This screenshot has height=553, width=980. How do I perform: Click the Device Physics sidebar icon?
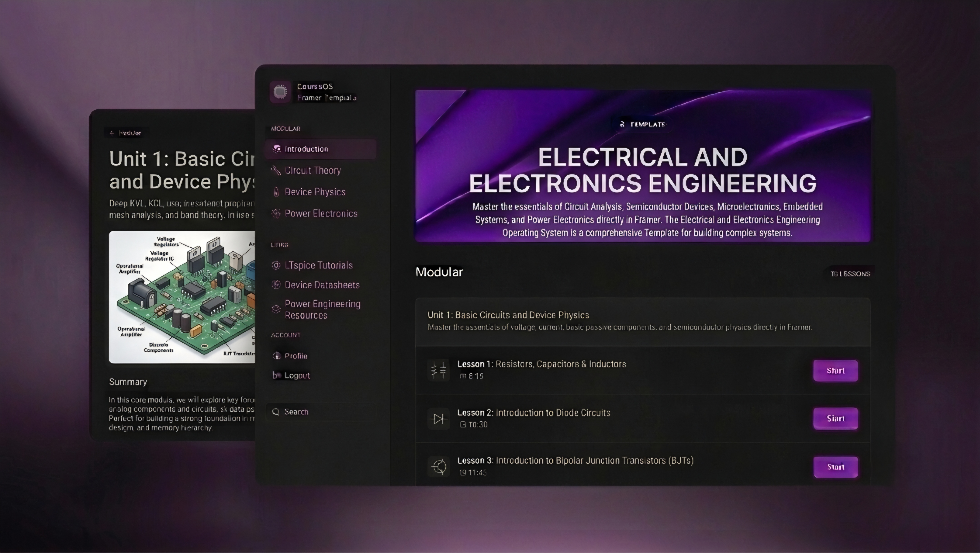tap(276, 192)
